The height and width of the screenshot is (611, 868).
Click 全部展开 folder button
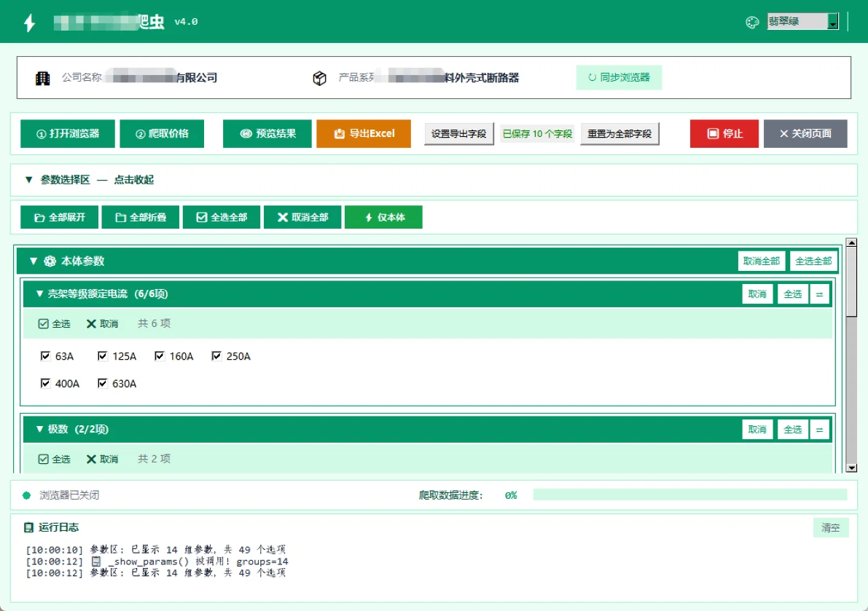click(59, 217)
